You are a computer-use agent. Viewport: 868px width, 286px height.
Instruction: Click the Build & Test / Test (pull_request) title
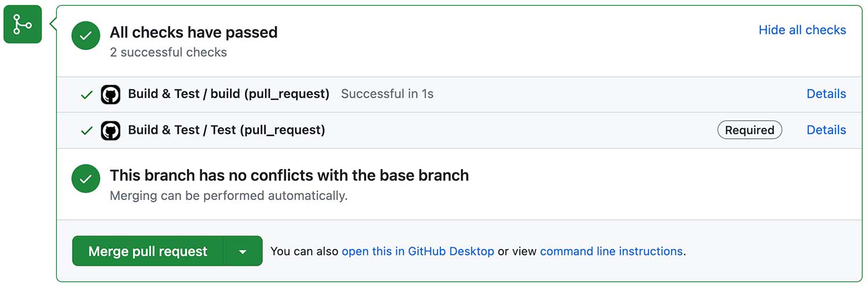[x=226, y=130]
